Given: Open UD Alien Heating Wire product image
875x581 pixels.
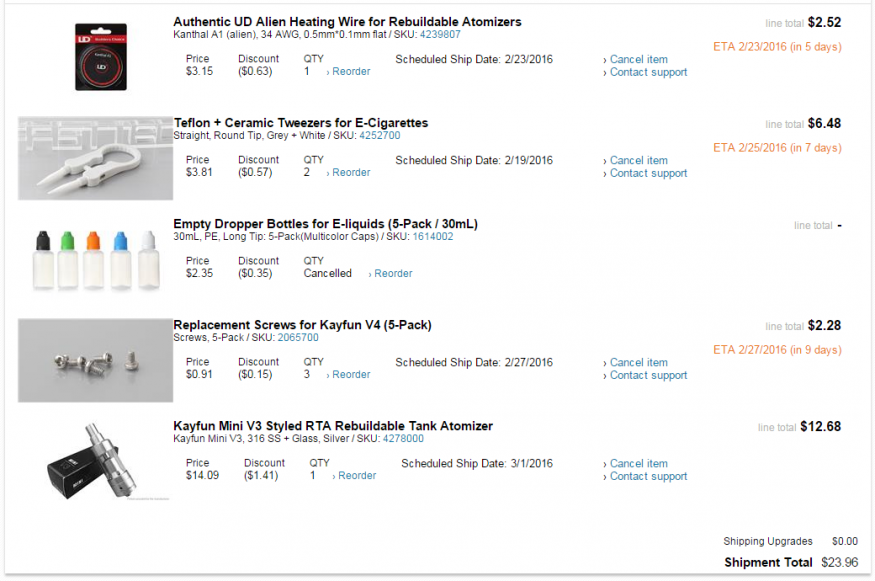Looking at the screenshot, I should pos(101,56).
